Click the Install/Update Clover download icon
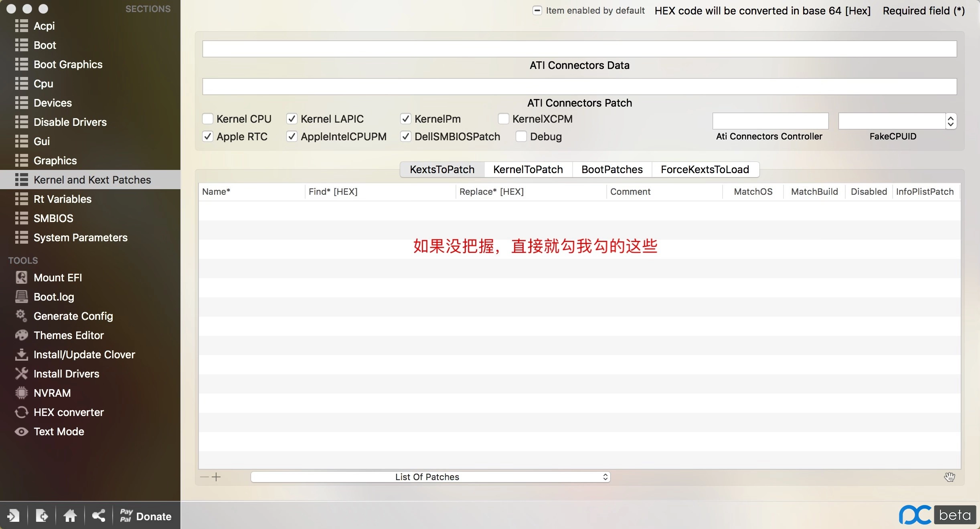The image size is (980, 529). 21,354
